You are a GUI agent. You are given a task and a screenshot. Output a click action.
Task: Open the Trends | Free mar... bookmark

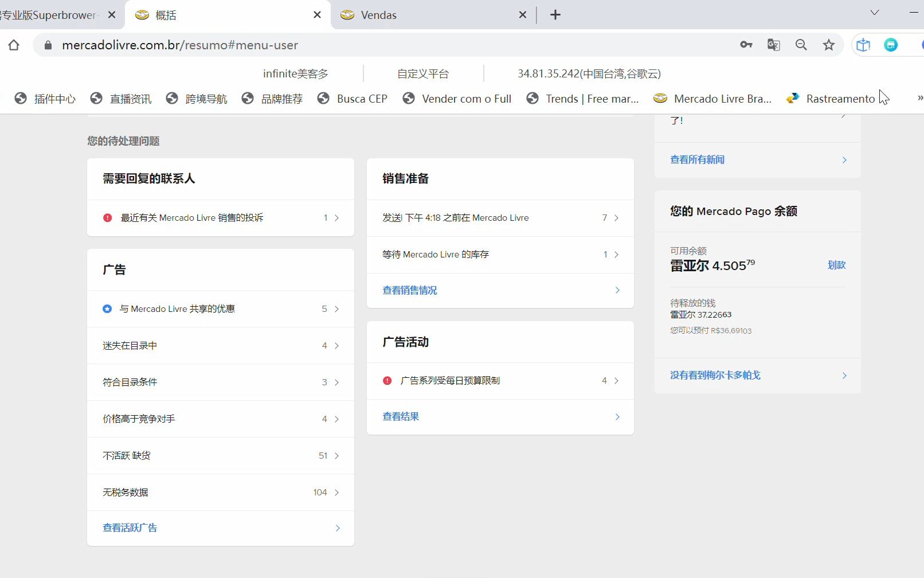(x=582, y=99)
